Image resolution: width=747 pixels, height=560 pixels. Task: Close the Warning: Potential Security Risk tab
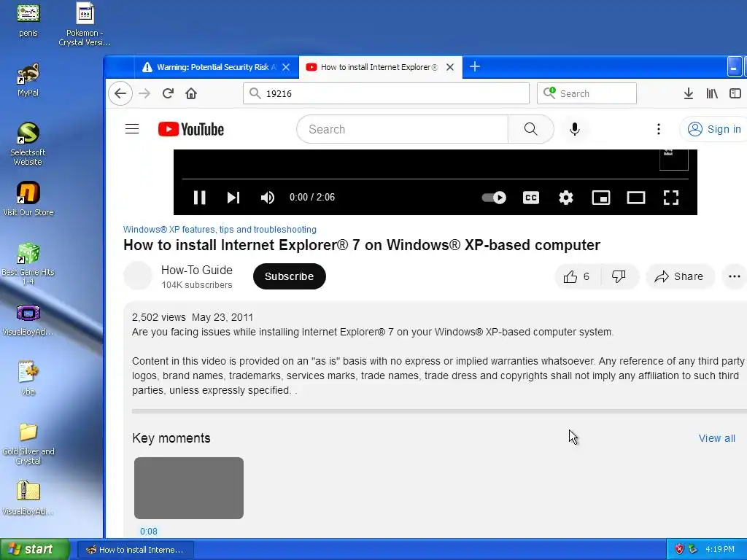(286, 67)
